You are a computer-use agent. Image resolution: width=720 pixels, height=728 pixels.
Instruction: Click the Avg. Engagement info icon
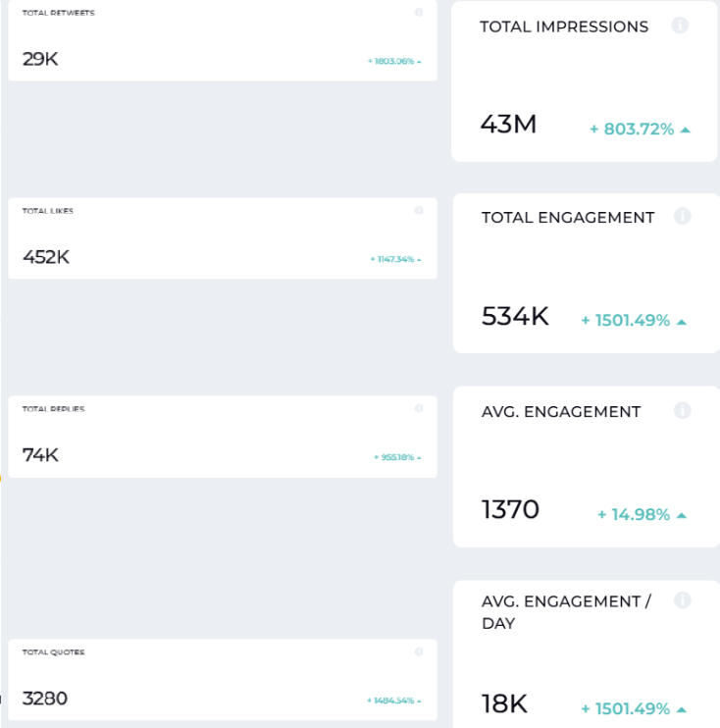[683, 410]
